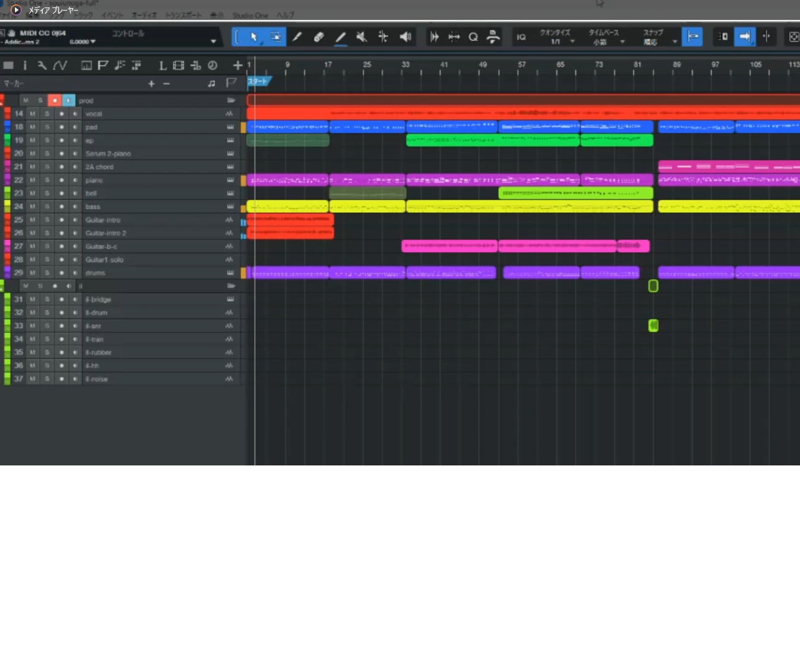
Task: Click the Add Tracks plus icon
Action: pyautogui.click(x=238, y=65)
